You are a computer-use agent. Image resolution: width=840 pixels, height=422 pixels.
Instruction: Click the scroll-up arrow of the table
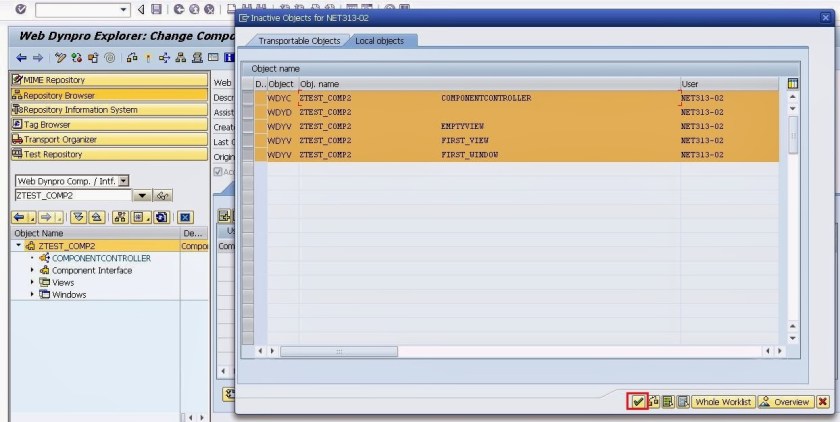pos(793,96)
